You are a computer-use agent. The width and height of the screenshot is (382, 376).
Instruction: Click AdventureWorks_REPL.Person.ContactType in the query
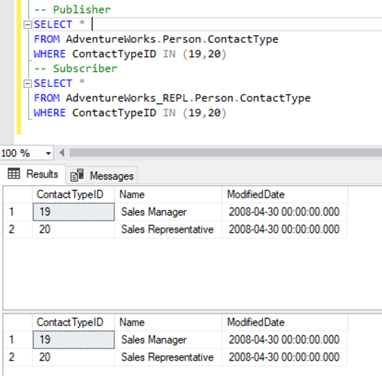[188, 98]
